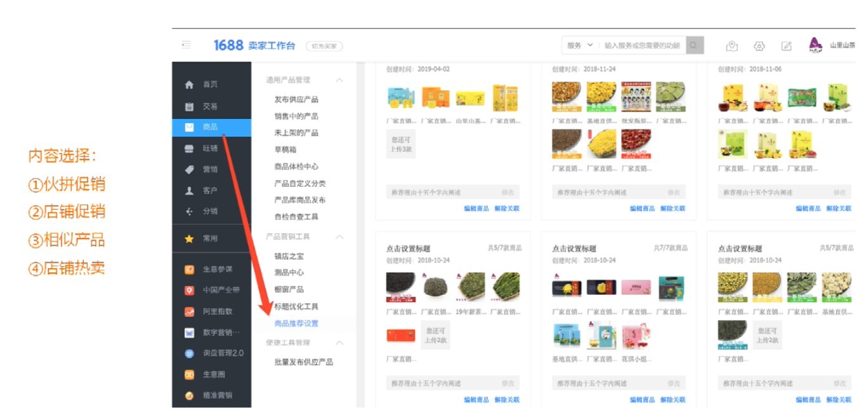The image size is (868, 418).
Task: Open the settings gear header icon
Action: [x=759, y=46]
